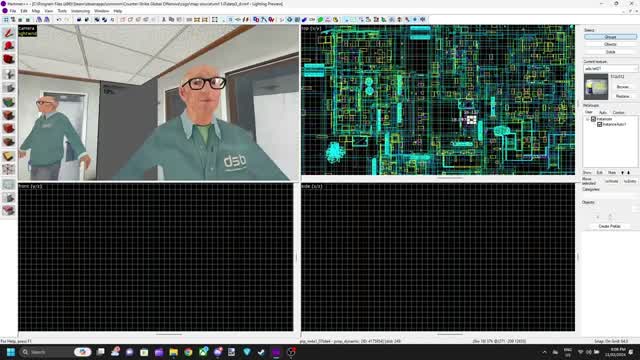Screen dimensions: 640x360
Task: Click the Undo toolbar icon
Action: pos(59,20)
